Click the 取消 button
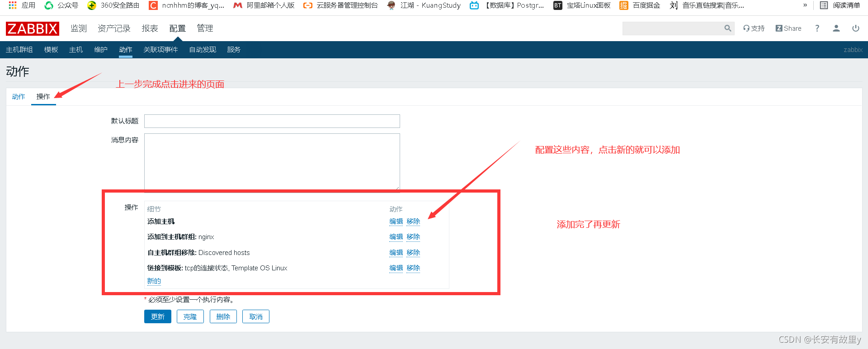Screen dimensions: 868x349 click(x=256, y=316)
